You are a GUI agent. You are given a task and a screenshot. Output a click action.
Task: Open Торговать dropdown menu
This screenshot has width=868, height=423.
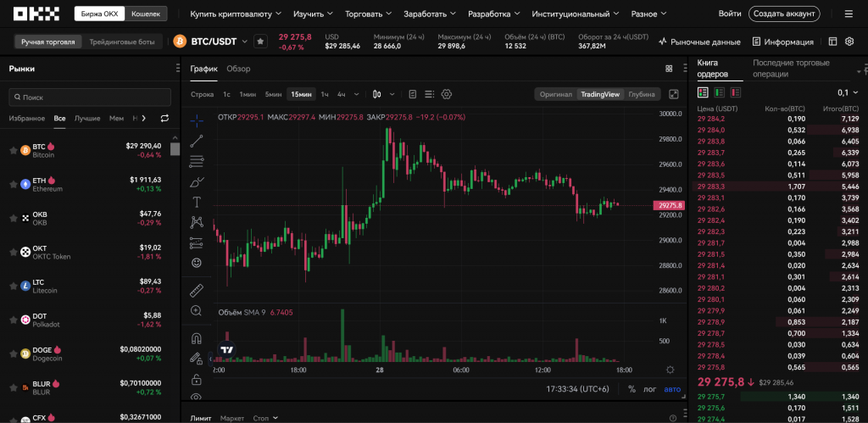pos(368,14)
